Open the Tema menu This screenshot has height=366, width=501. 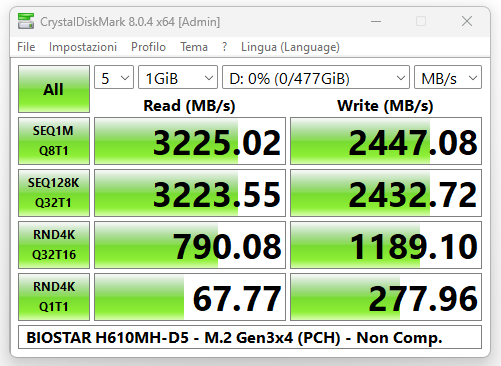tap(194, 47)
